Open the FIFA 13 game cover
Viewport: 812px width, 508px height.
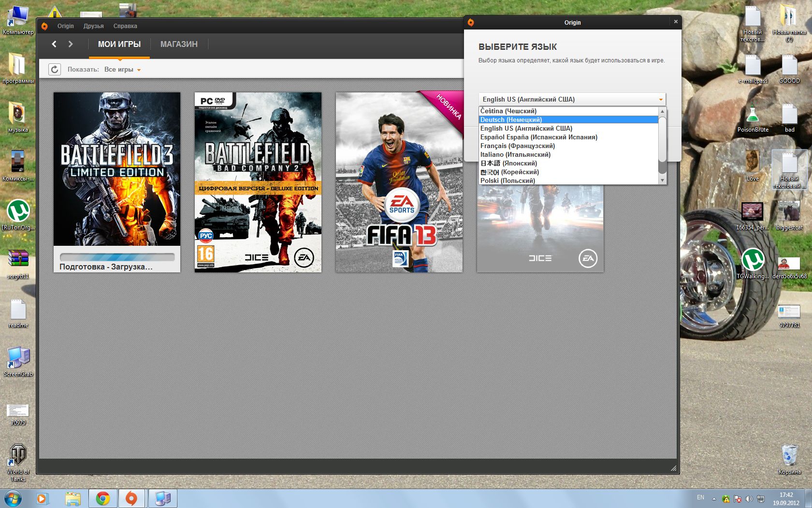pyautogui.click(x=399, y=182)
